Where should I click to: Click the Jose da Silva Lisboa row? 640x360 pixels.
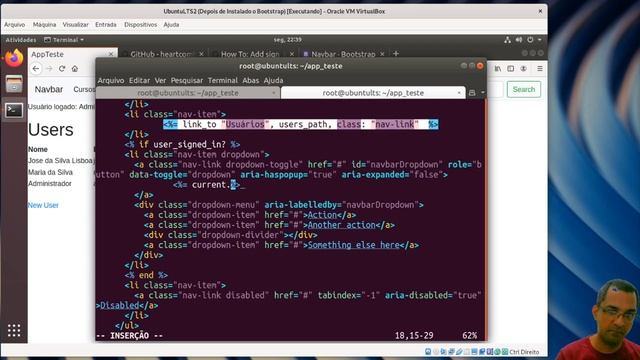pos(60,161)
